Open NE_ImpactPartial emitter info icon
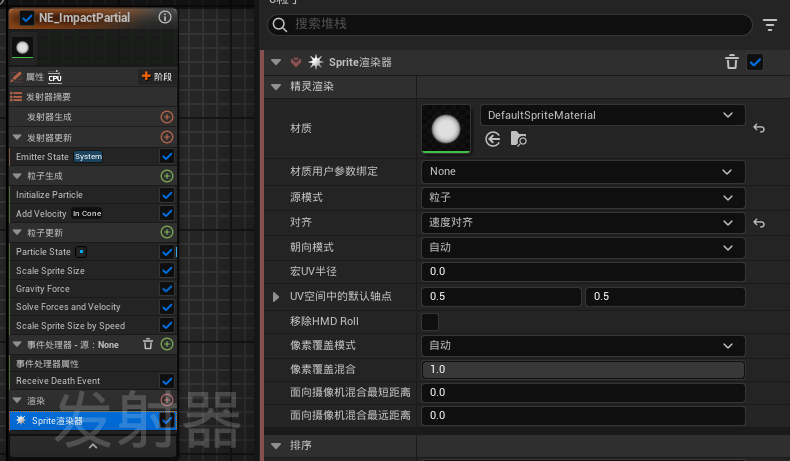Image resolution: width=790 pixels, height=461 pixels. click(x=165, y=17)
